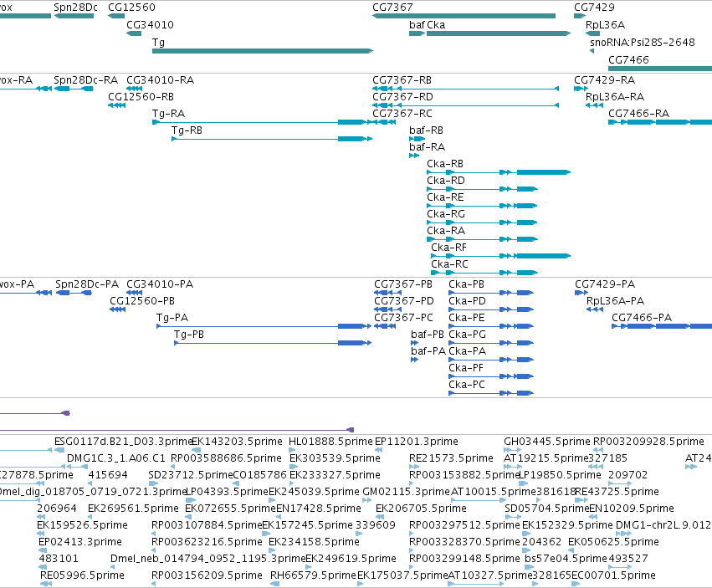Screen dimensions: 712x588
Task: Select the CG7367 gene label
Action: coord(392,8)
